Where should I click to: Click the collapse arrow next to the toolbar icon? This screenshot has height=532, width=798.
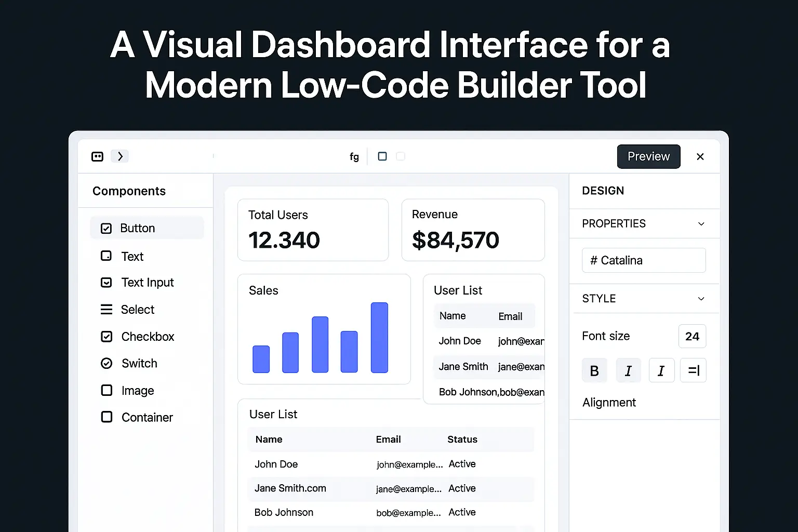[x=119, y=156]
